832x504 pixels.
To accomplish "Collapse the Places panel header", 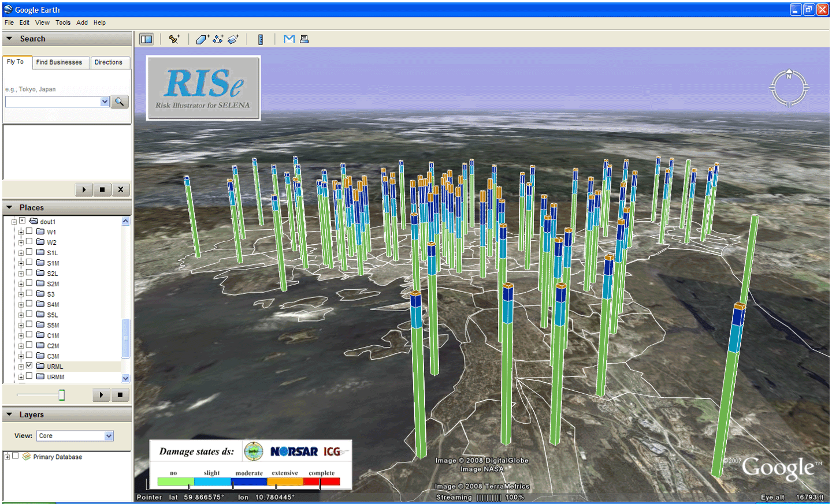I will [x=32, y=207].
